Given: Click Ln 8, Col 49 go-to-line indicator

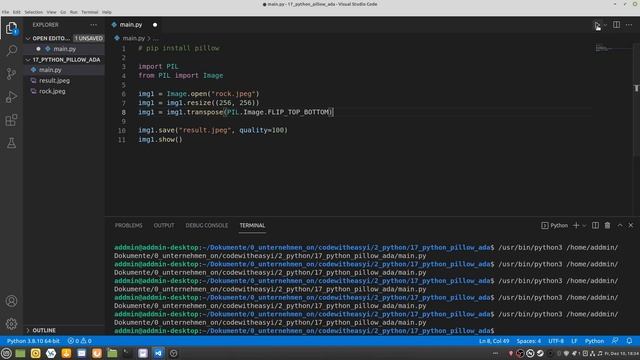Looking at the screenshot, I should pyautogui.click(x=494, y=341).
